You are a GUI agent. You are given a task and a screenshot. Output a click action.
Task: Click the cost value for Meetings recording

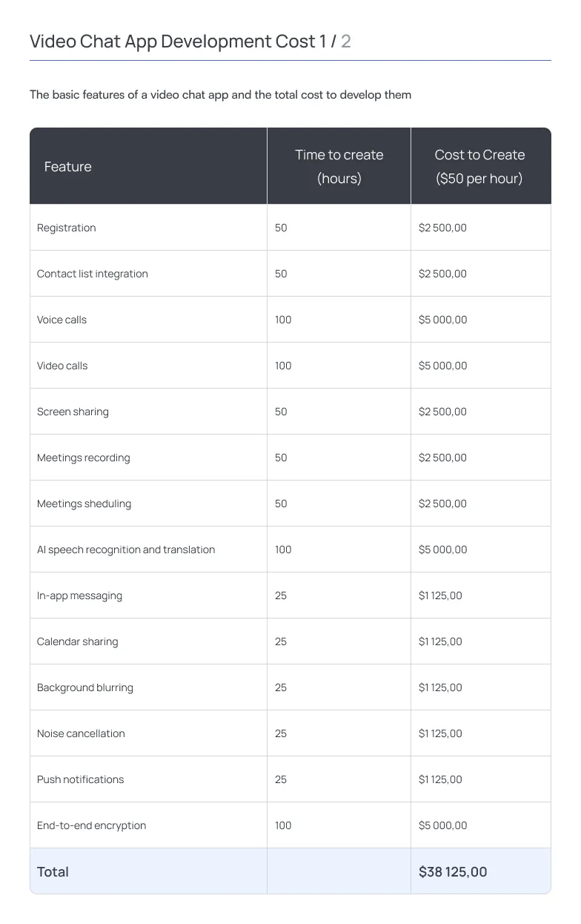(442, 458)
